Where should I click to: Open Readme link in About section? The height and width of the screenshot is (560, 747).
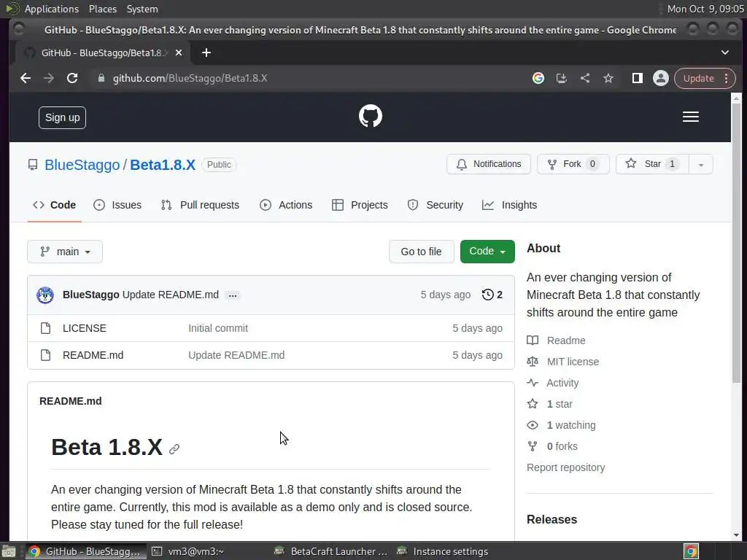coord(556,341)
